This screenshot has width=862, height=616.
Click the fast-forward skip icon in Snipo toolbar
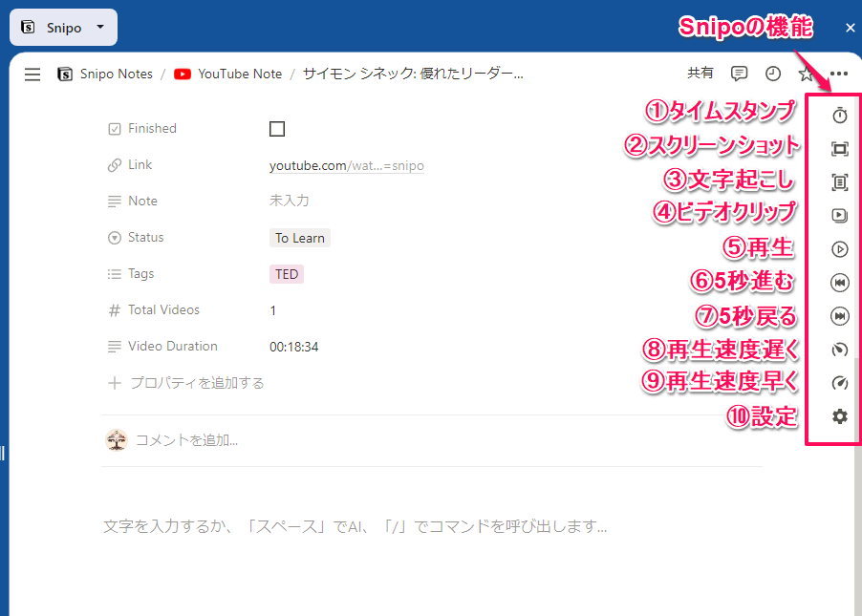[839, 316]
